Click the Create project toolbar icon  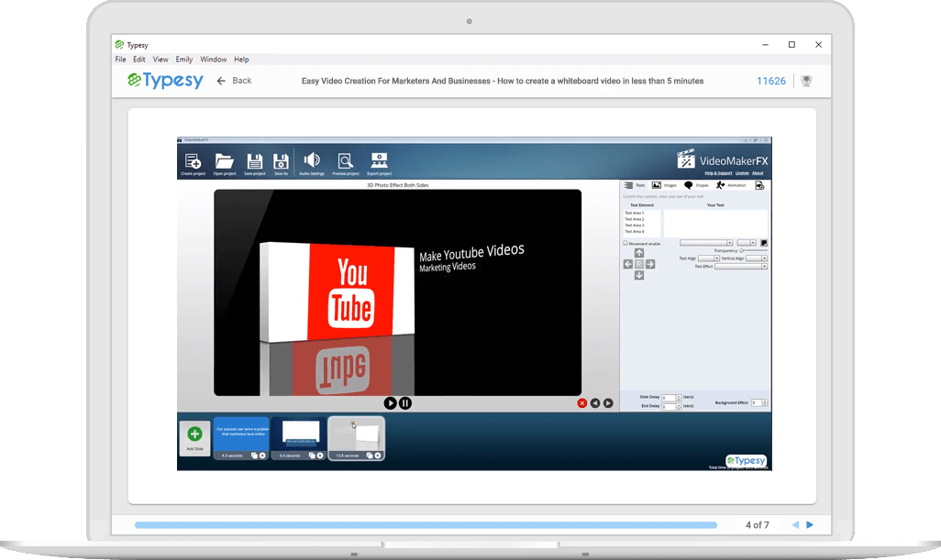[193, 163]
